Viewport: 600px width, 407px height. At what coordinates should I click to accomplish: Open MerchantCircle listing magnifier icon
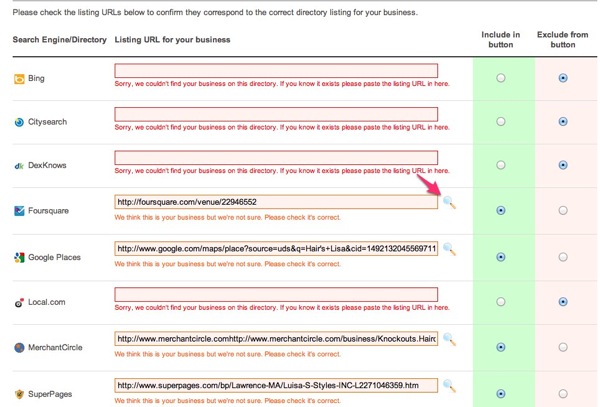coord(449,339)
